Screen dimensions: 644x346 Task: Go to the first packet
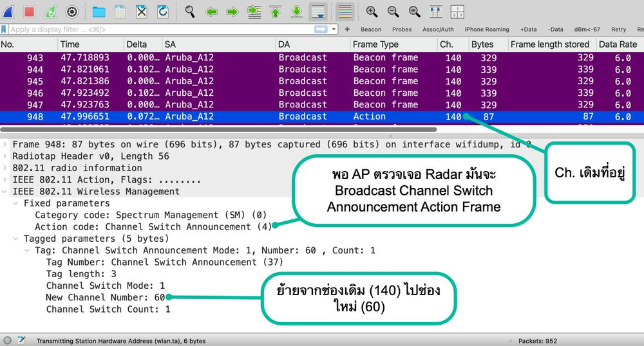coord(275,11)
